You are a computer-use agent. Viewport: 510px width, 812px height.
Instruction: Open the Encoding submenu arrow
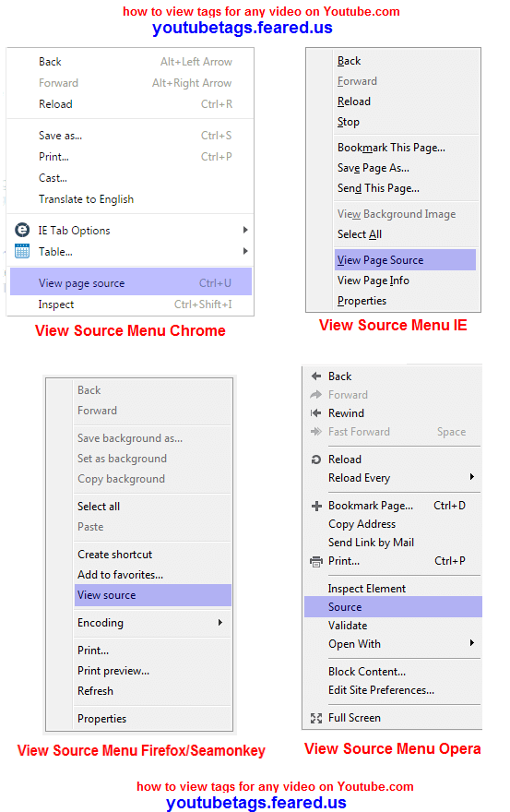[x=220, y=623]
